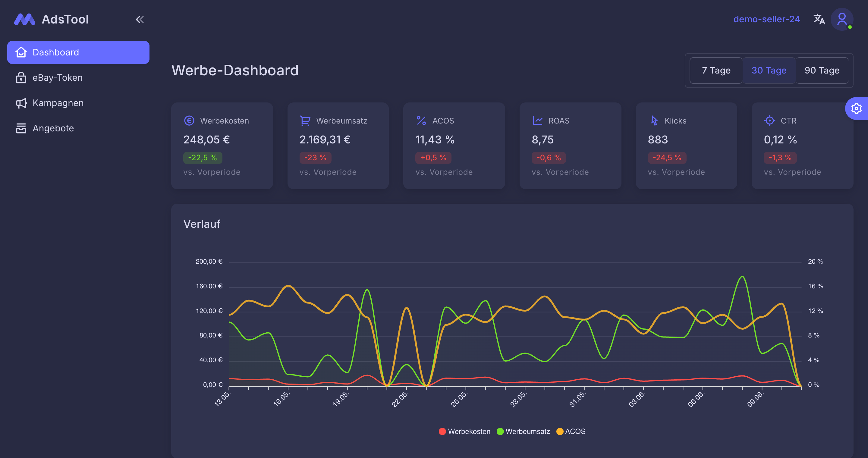Open the language translation icon
This screenshot has height=458, width=868.
point(819,19)
